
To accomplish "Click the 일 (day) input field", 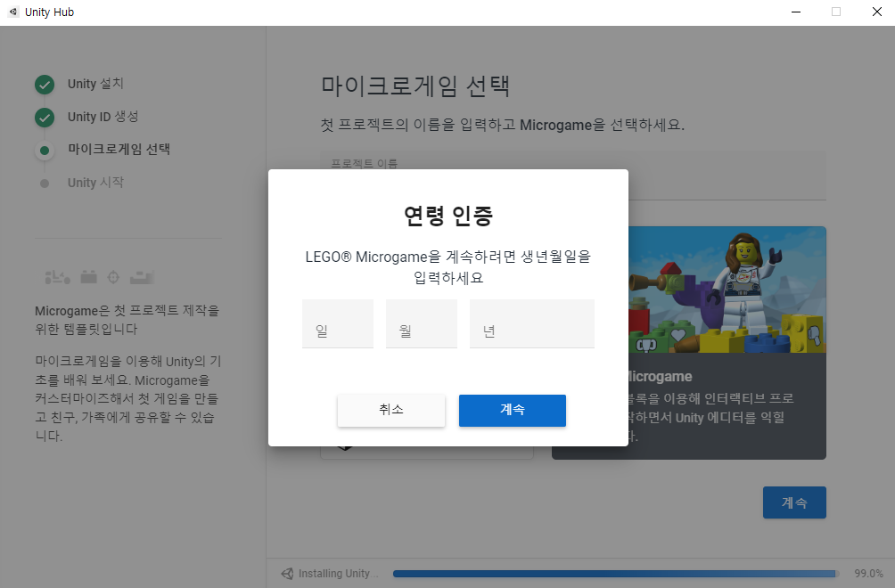I will click(337, 323).
